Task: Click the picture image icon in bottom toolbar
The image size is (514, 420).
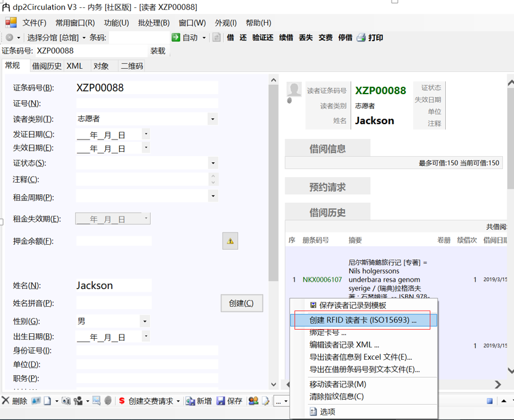Action: (97, 400)
